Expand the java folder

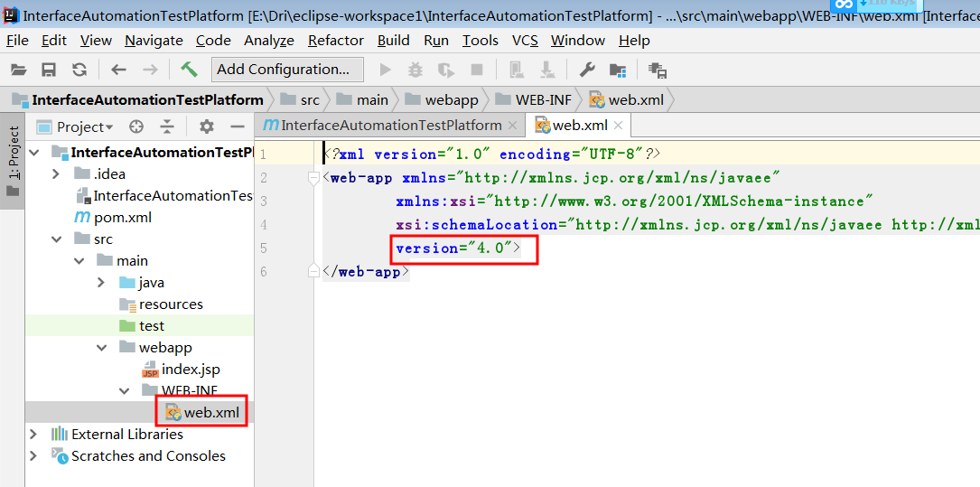coord(101,283)
